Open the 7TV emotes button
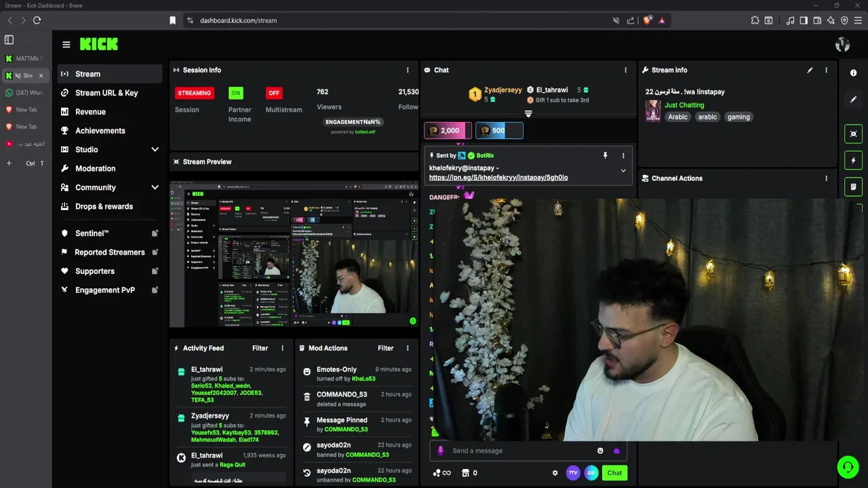 coord(573,473)
